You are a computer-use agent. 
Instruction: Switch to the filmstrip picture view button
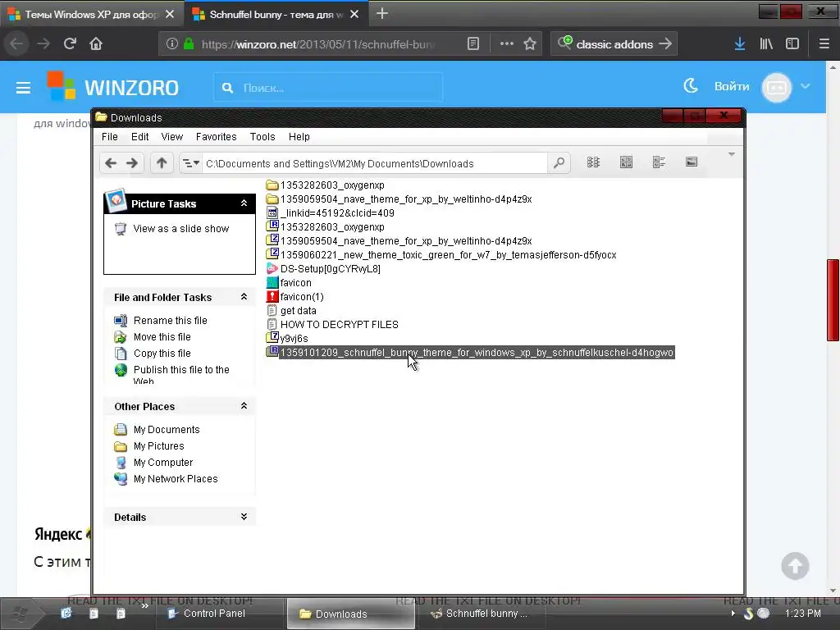point(692,162)
